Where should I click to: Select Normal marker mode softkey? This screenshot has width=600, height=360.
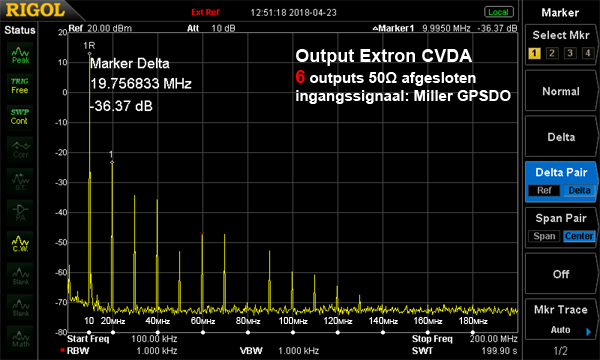561,91
